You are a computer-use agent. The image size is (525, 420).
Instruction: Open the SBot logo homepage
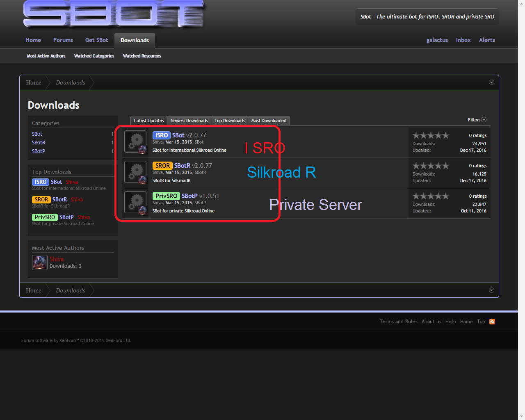tap(114, 14)
